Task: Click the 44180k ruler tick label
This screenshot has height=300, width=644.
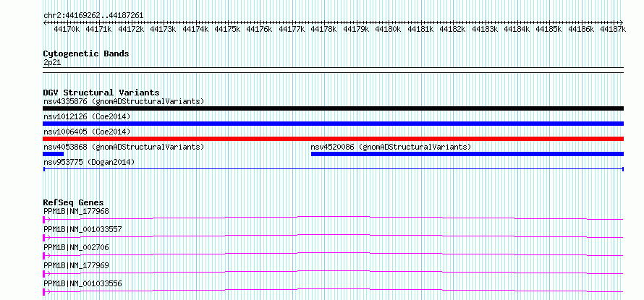Action: pos(388,29)
